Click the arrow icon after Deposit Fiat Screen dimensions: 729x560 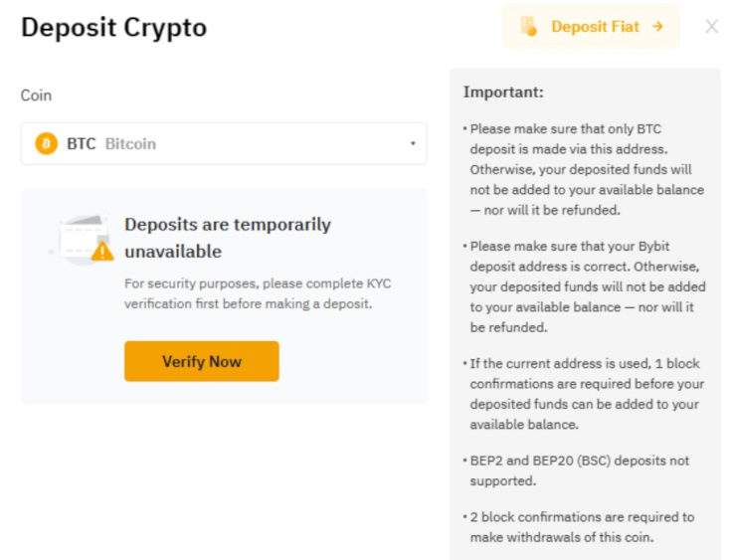657,27
